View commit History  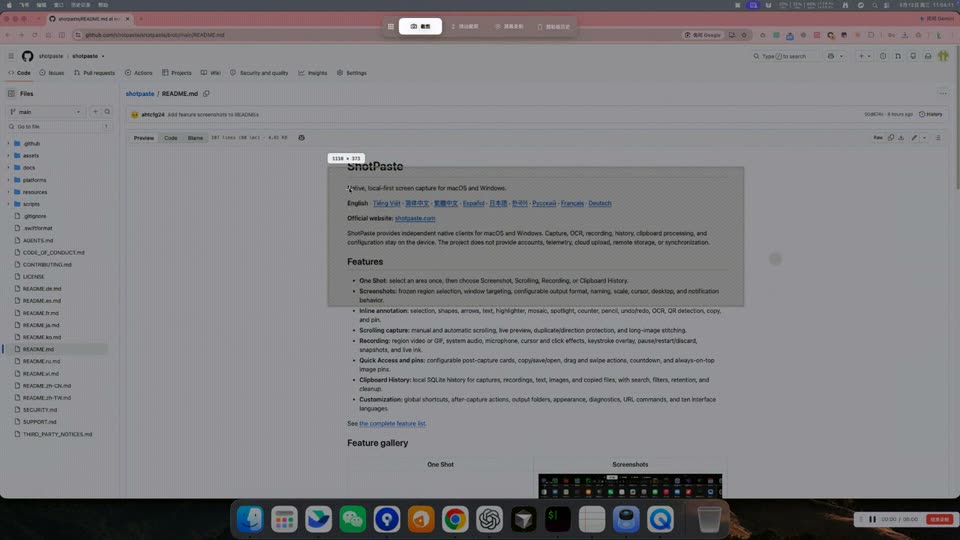(x=931, y=114)
